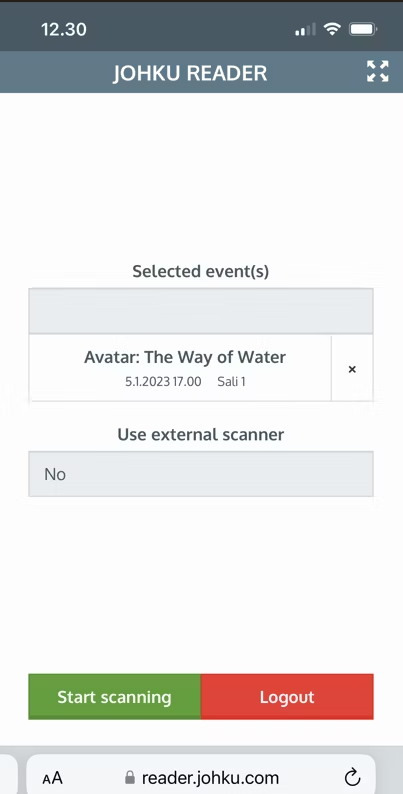Tap the padlock icon beside reader.johku.com

[x=130, y=777]
